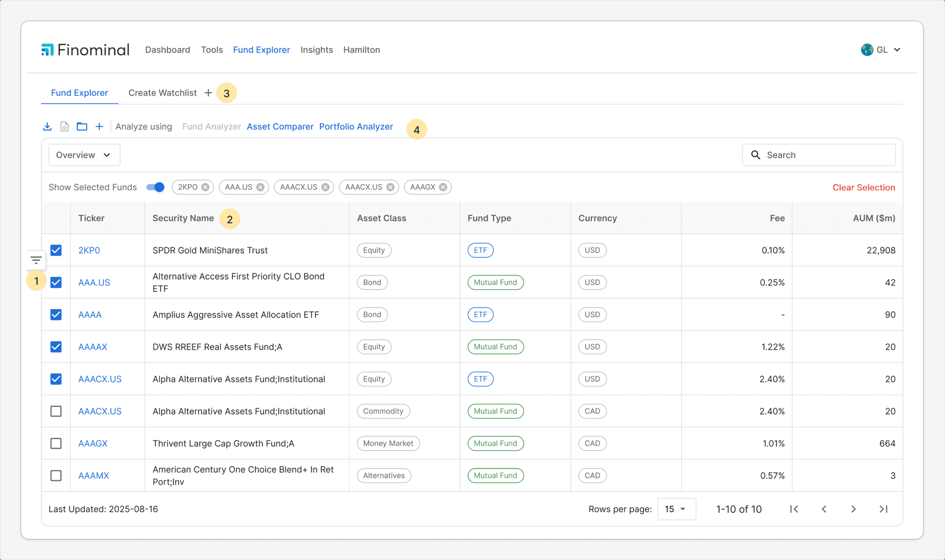Check the AAACX.US Commodity row checkbox

(56, 411)
